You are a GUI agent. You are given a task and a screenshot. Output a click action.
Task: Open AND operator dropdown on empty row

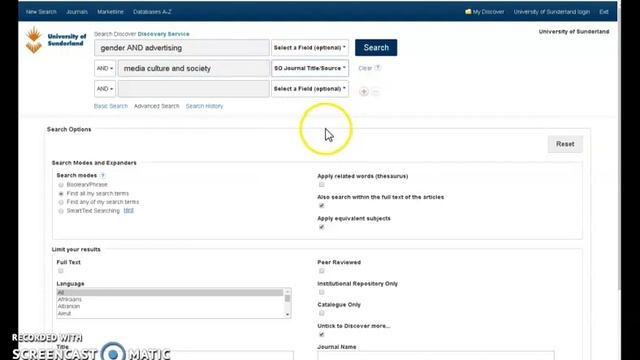pos(105,89)
